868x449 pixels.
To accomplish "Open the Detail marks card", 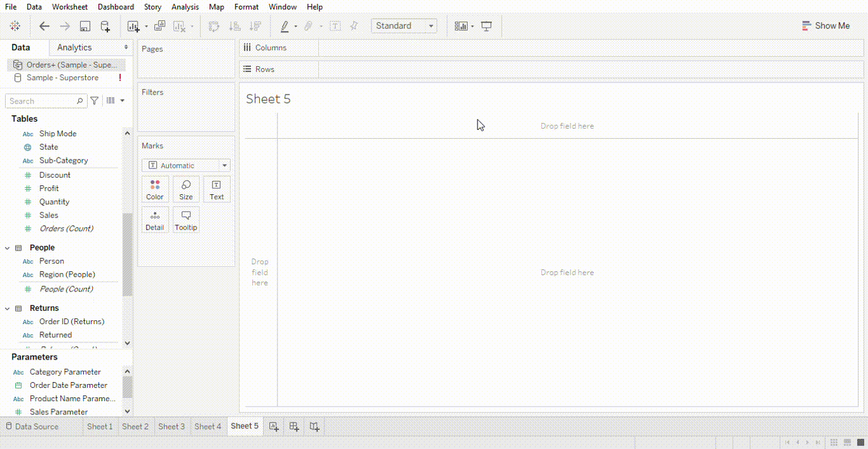I will click(155, 220).
